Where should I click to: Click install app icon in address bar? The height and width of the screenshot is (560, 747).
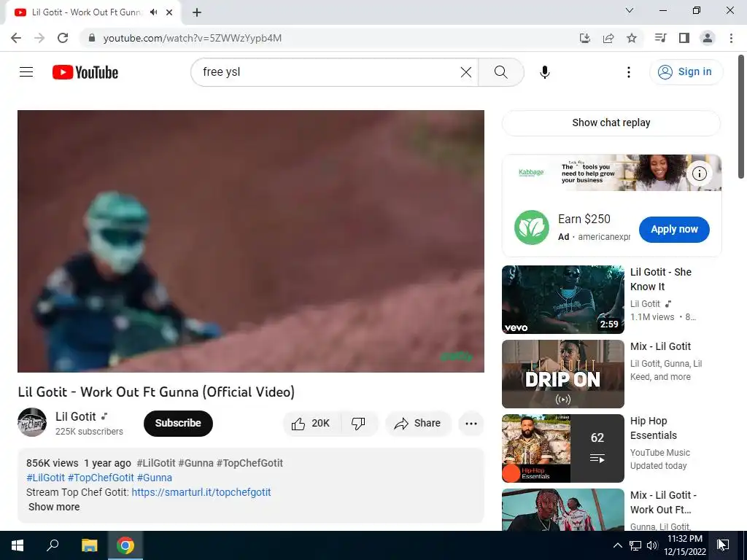click(585, 38)
